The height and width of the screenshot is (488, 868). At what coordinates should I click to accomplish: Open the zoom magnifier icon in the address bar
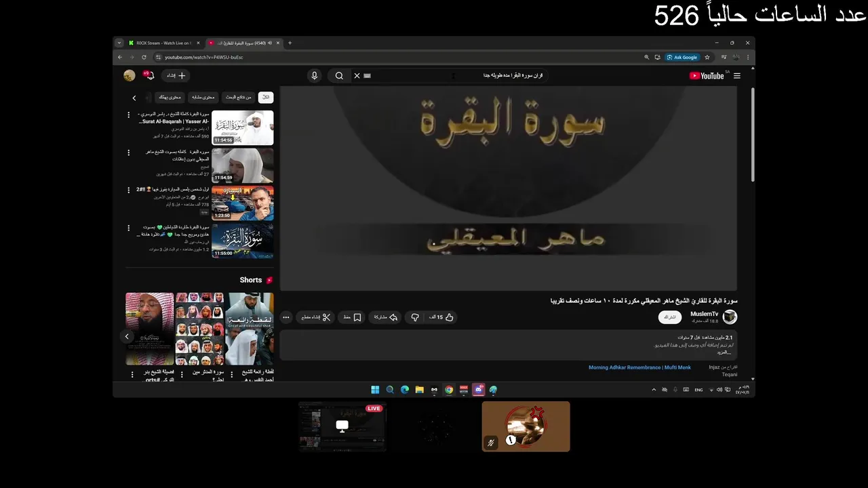pyautogui.click(x=647, y=57)
